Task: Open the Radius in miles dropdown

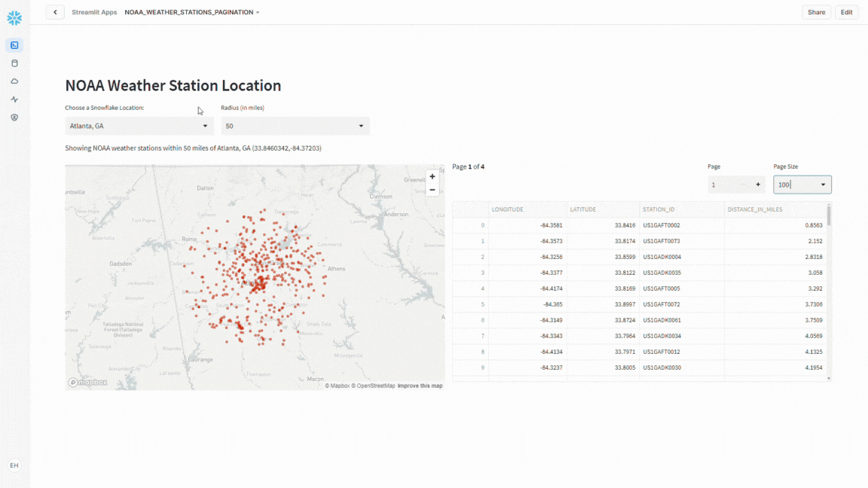Action: click(295, 126)
